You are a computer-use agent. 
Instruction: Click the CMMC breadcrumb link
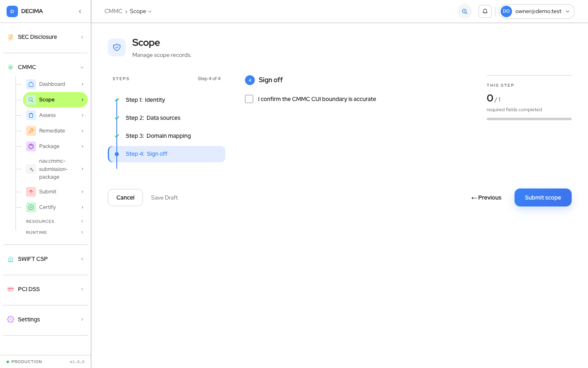pos(114,11)
